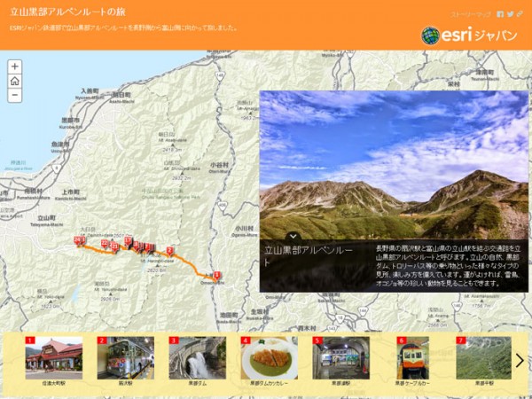Click the 黒部ダムカツカレー thumbnail label

(x=269, y=383)
